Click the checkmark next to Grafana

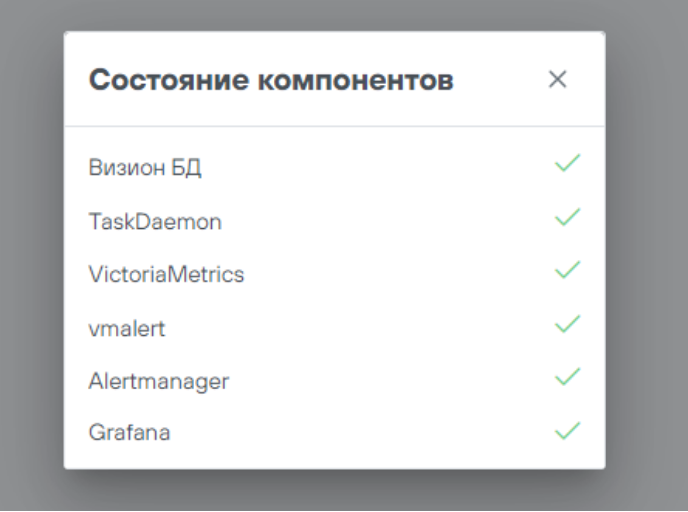tap(567, 431)
